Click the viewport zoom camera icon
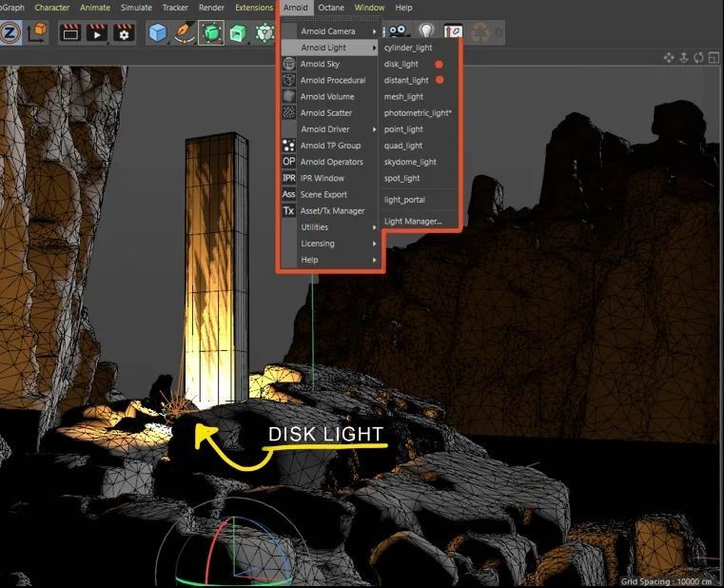724x588 pixels. click(684, 58)
